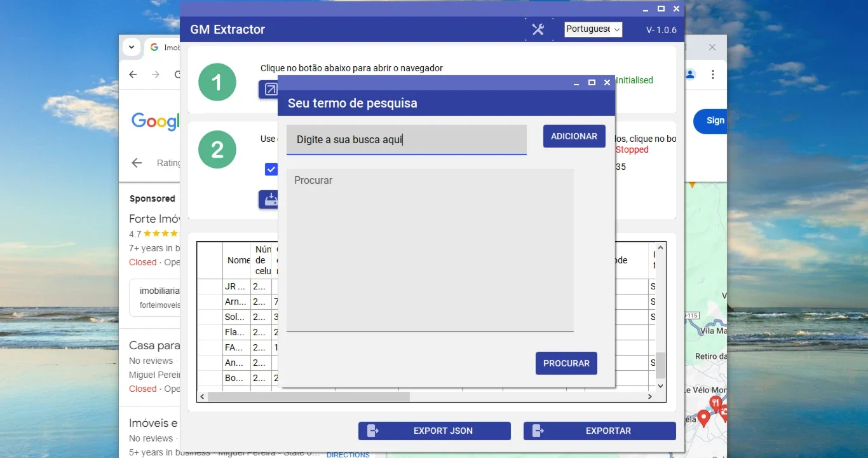The height and width of the screenshot is (458, 868).
Task: Close the GM Extractor window
Action: 676,9
